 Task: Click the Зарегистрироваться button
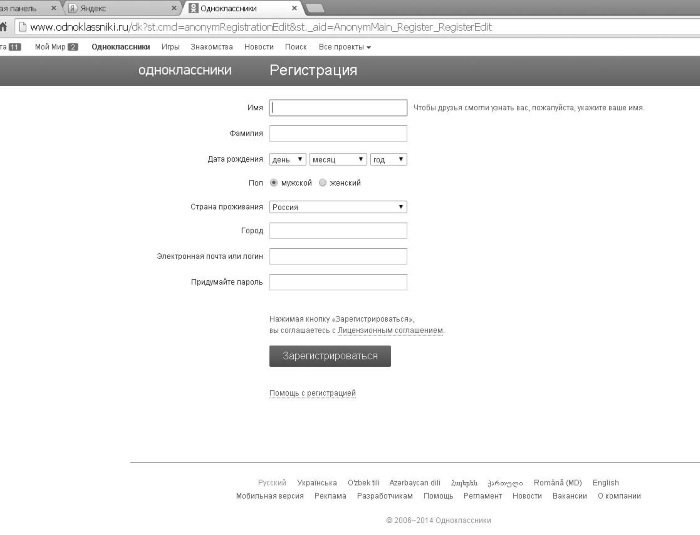[x=330, y=356]
